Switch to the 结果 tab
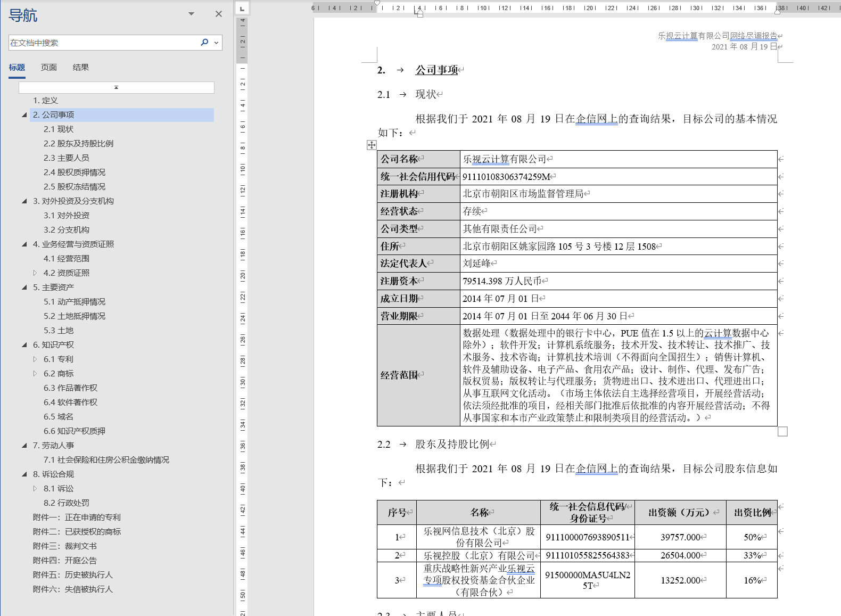The height and width of the screenshot is (616, 841). pos(81,68)
